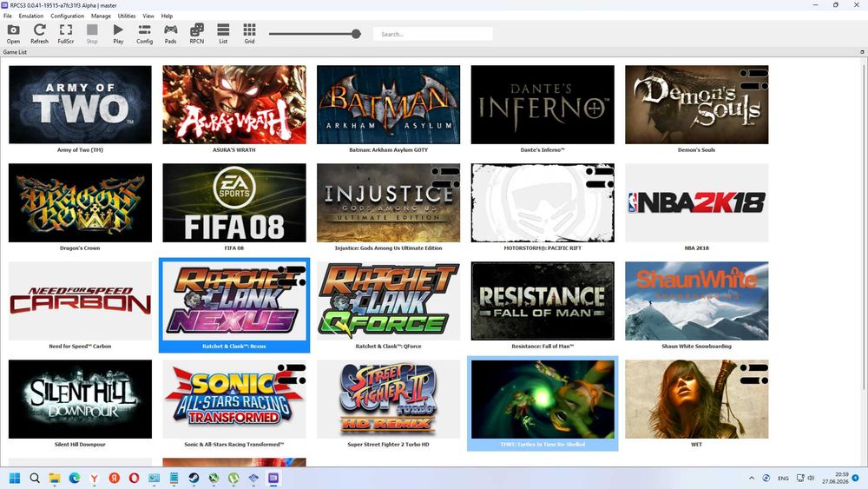Select Need for Speed Carbon cover
Image resolution: width=868 pixels, height=489 pixels.
80,301
